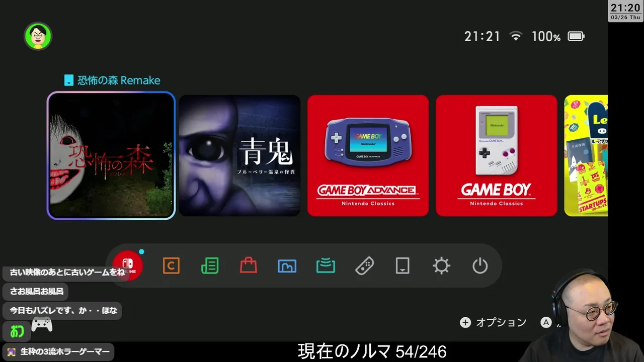The width and height of the screenshot is (644, 362).
Task: Click the 21:21 system clock
Action: [x=482, y=36]
